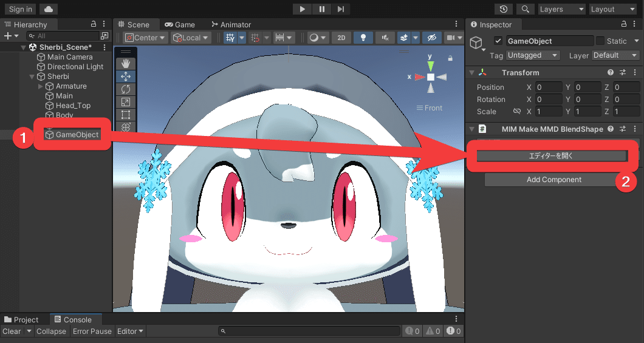The height and width of the screenshot is (343, 644).
Task: Open the Tag Untagged dropdown
Action: pyautogui.click(x=533, y=55)
